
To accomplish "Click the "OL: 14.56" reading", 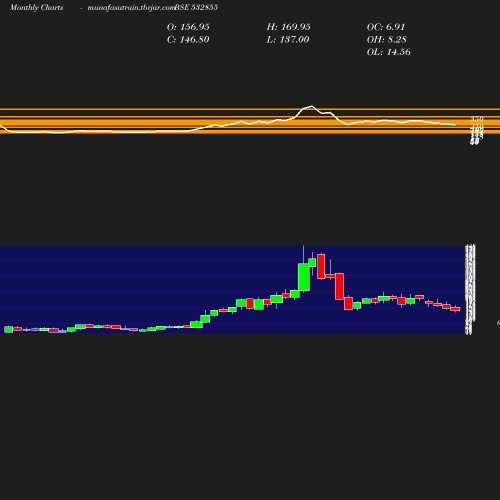I will (389, 52).
